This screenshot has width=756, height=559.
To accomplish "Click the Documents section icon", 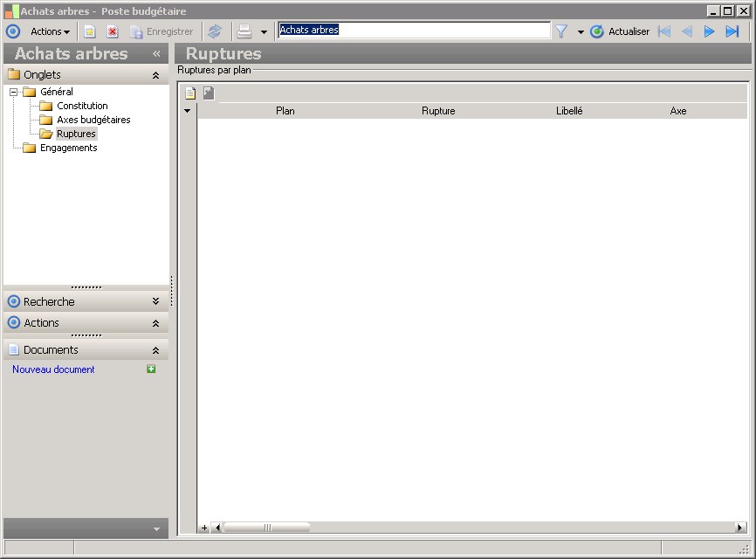I will click(x=14, y=350).
